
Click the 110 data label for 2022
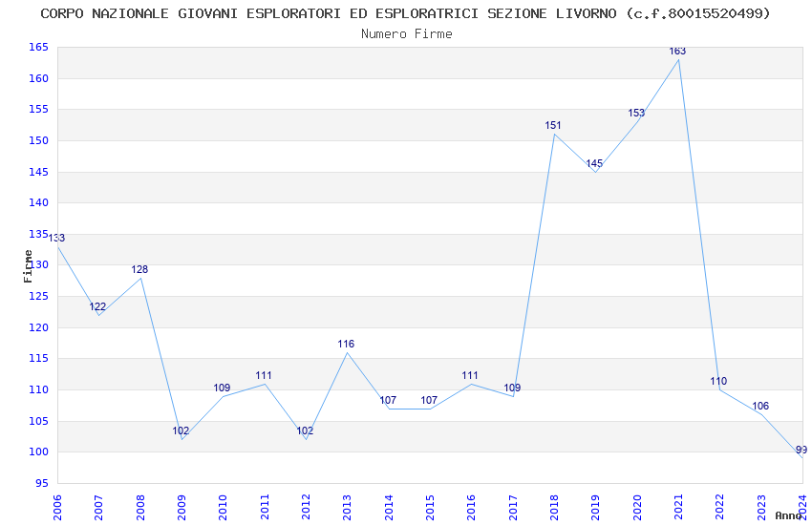coord(718,381)
